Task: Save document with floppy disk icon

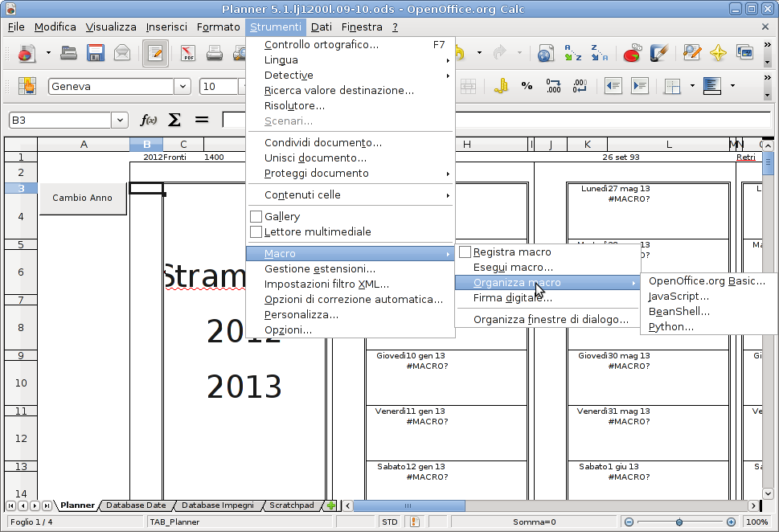Action: click(96, 53)
